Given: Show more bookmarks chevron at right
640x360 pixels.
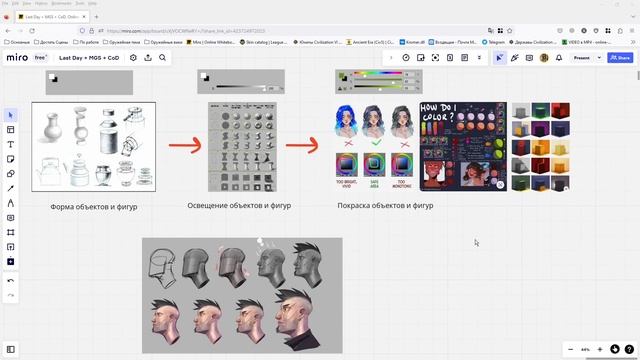Looking at the screenshot, I should coord(633,42).
